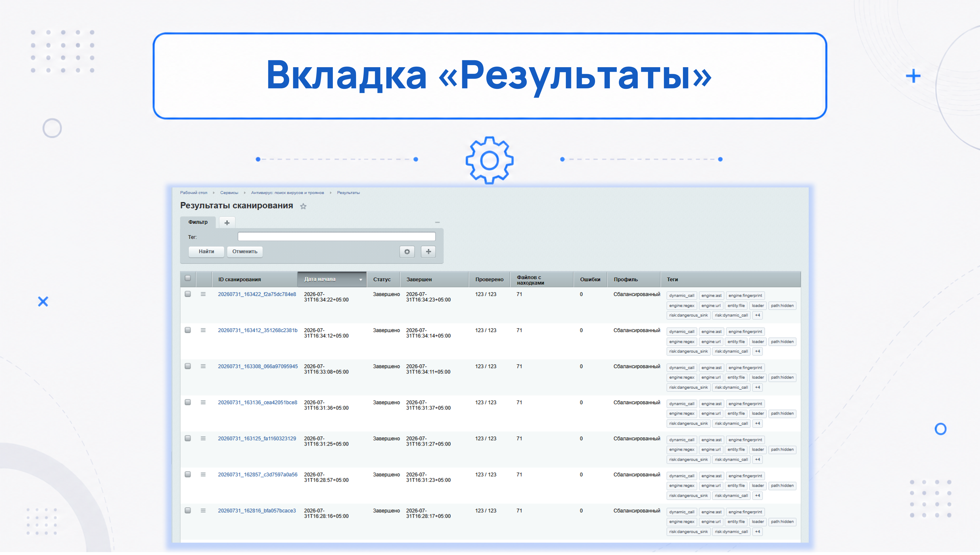
Task: Click risk:dangerous_sink tag in row 20260731_163412
Action: (x=688, y=351)
